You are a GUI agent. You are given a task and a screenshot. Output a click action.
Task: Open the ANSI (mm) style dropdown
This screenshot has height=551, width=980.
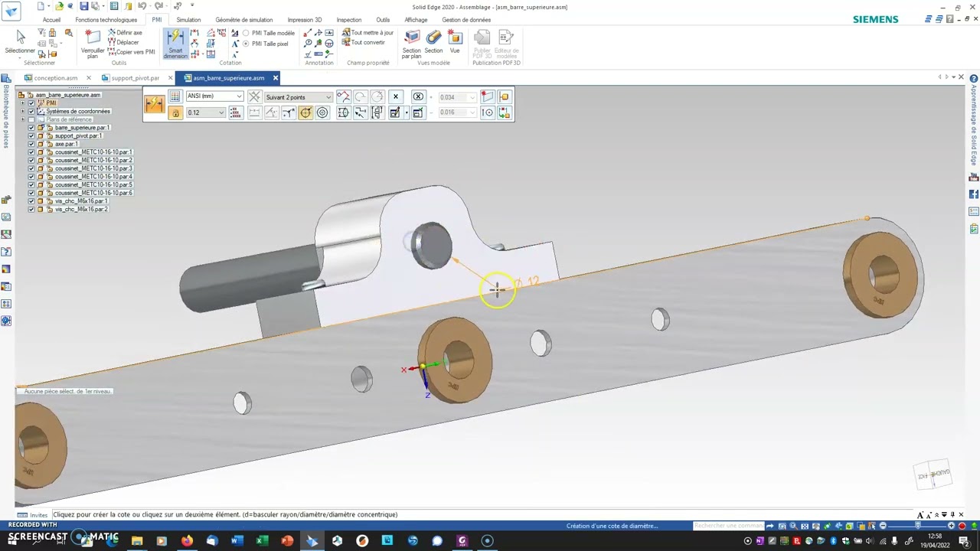214,96
